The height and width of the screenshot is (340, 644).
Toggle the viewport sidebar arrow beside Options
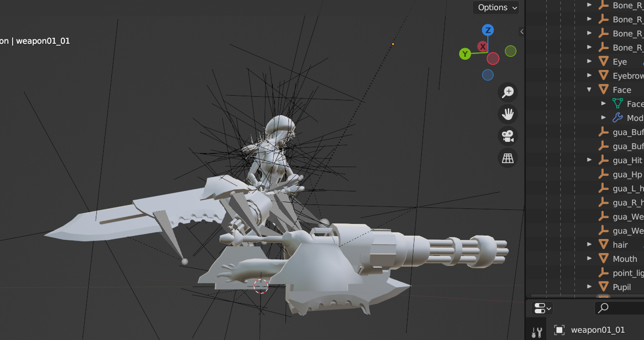(x=522, y=32)
